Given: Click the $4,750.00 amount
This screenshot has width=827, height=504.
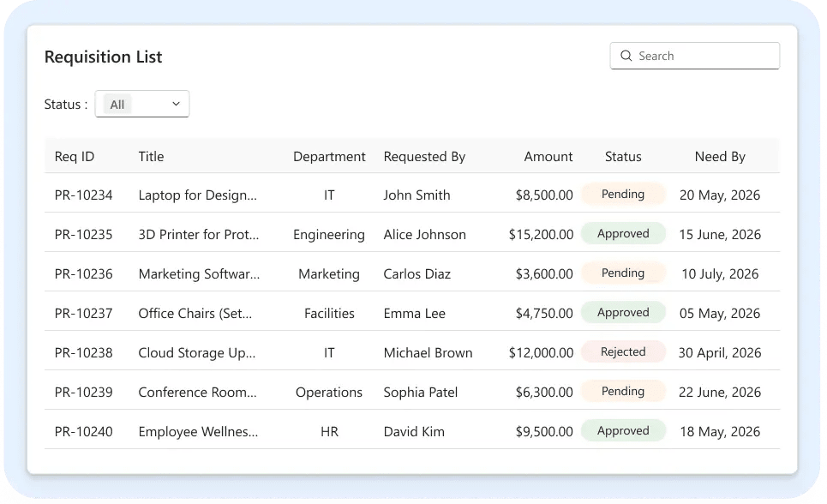Looking at the screenshot, I should [x=544, y=314].
